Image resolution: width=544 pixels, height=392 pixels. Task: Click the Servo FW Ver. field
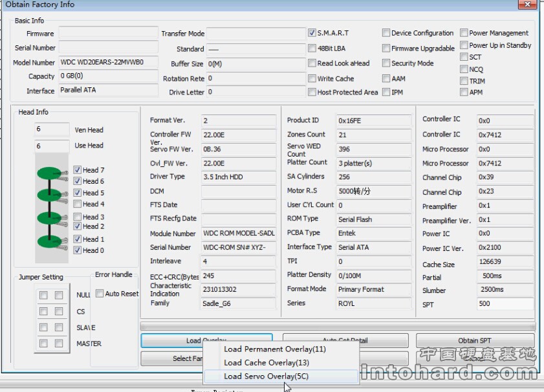pyautogui.click(x=239, y=149)
